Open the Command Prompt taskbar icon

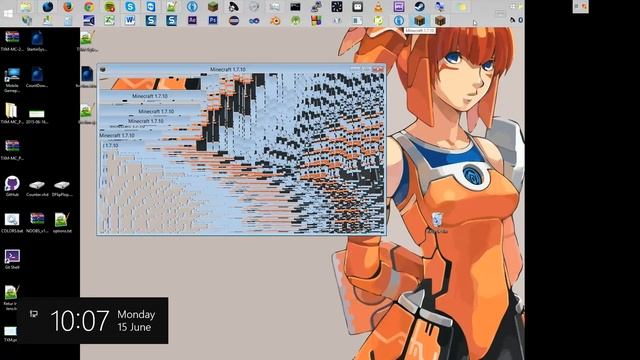[295, 7]
